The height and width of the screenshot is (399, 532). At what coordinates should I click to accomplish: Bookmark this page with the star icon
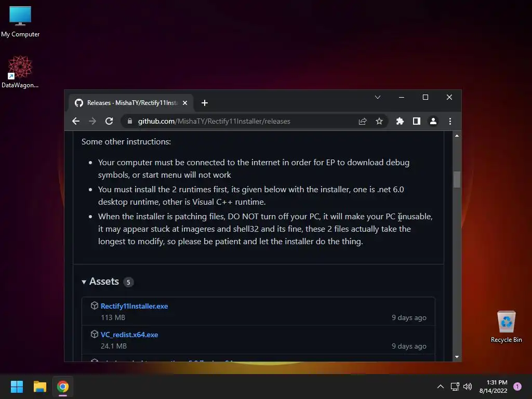tap(379, 121)
